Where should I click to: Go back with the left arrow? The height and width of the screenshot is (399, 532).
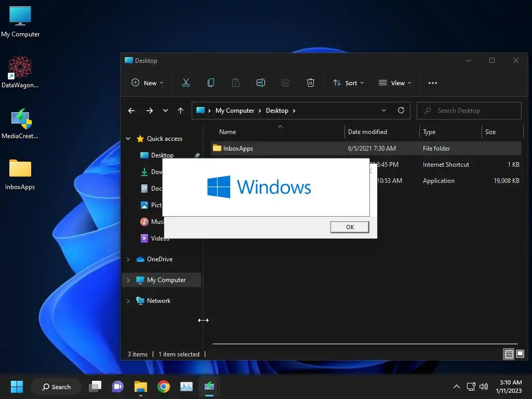click(131, 111)
